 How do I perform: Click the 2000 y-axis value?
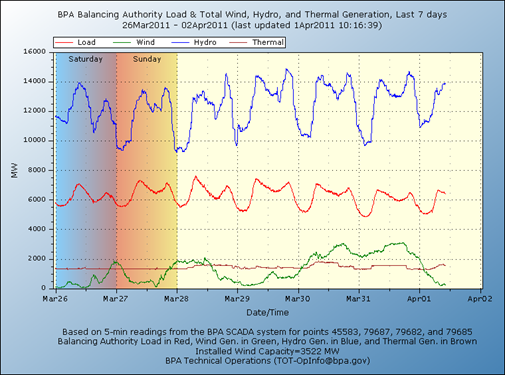37,259
